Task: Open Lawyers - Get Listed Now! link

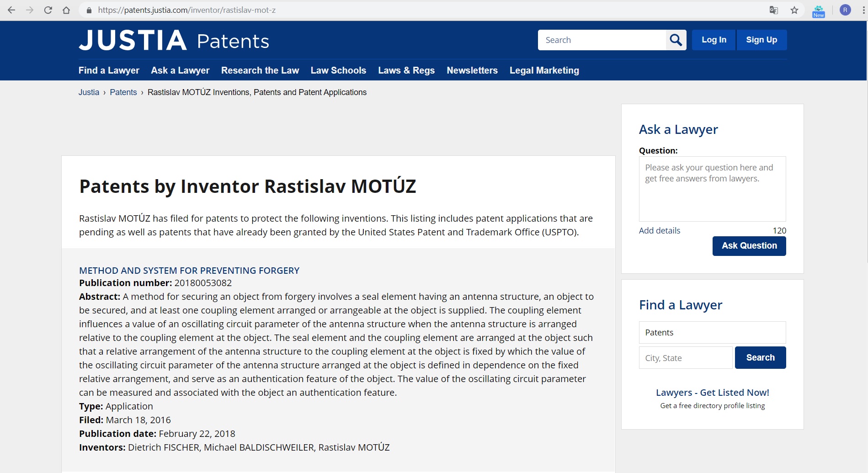Action: (x=713, y=393)
